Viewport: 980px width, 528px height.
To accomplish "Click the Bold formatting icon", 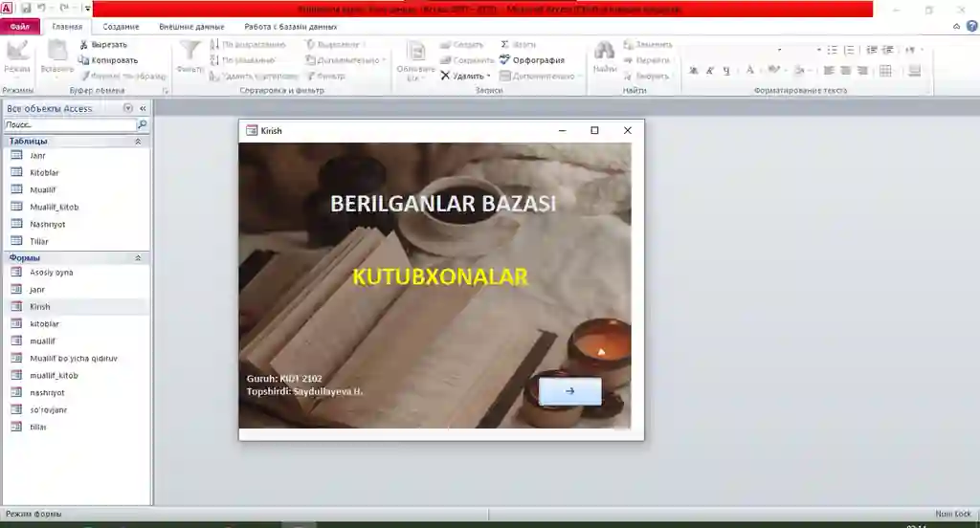I will click(x=693, y=71).
